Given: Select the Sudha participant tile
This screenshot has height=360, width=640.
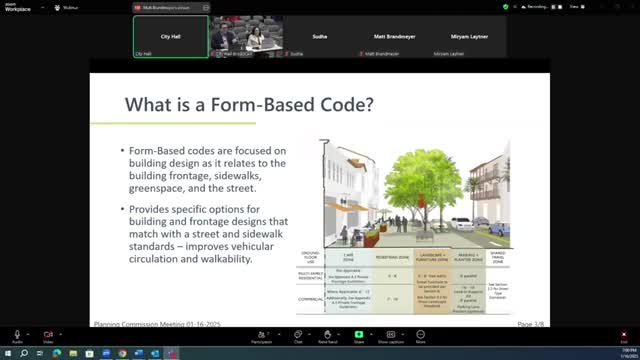Looking at the screenshot, I should click(320, 37).
